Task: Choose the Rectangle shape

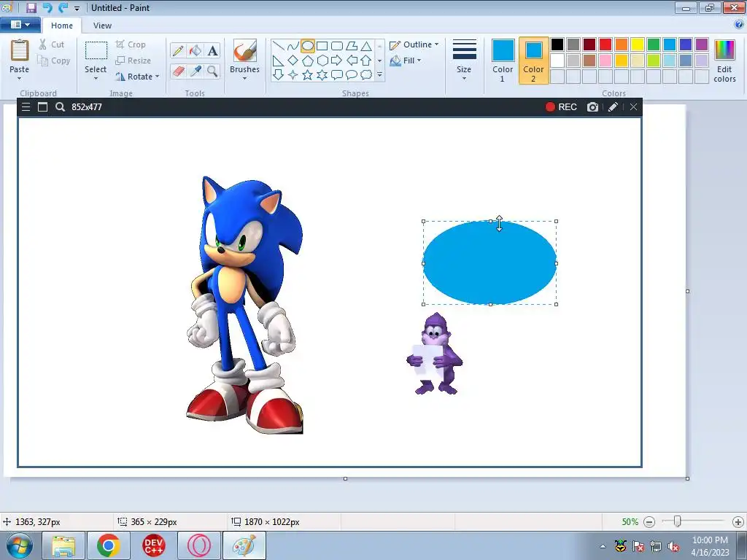Action: [322, 46]
